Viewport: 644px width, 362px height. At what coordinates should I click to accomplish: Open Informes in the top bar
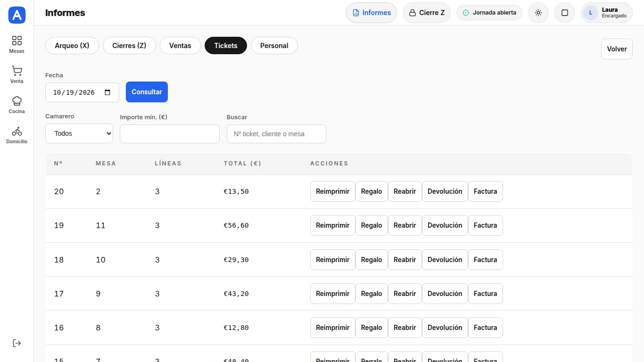tap(372, 13)
